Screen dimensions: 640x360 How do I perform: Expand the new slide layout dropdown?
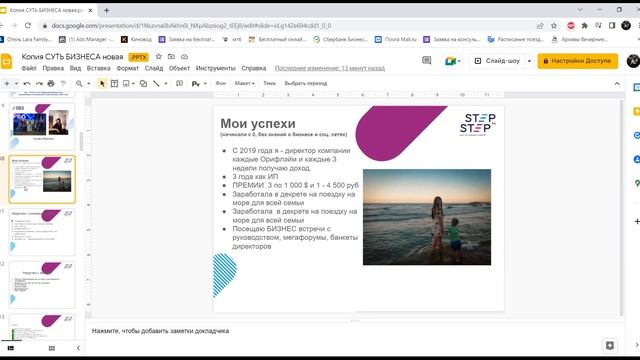[16, 83]
